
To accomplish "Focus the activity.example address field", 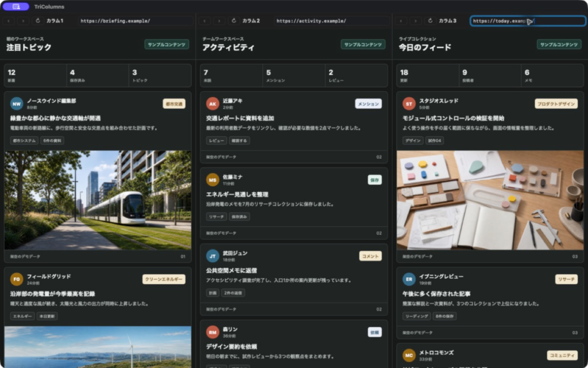I will click(331, 21).
